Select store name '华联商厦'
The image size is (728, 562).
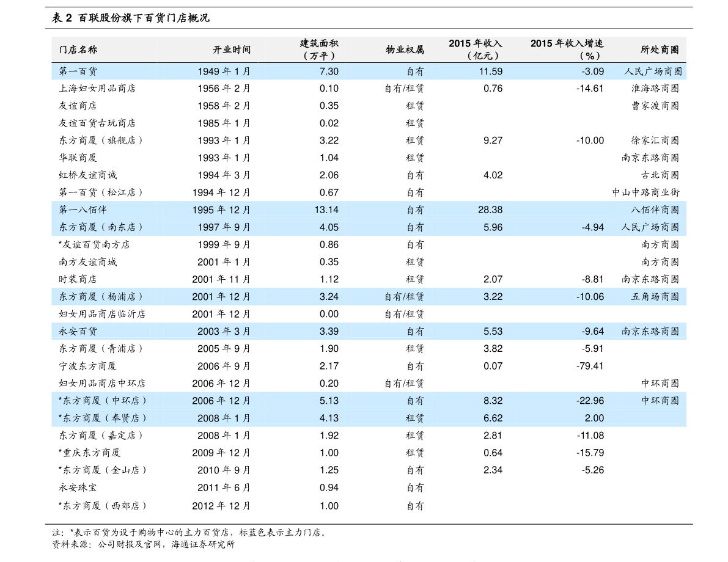tap(78, 158)
